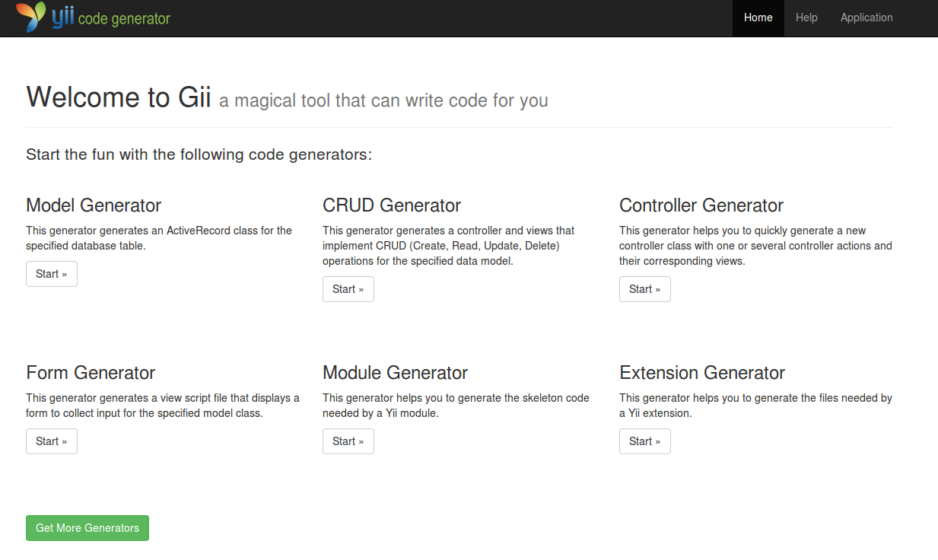Start the Controller Generator
The height and width of the screenshot is (560, 938).
point(645,289)
